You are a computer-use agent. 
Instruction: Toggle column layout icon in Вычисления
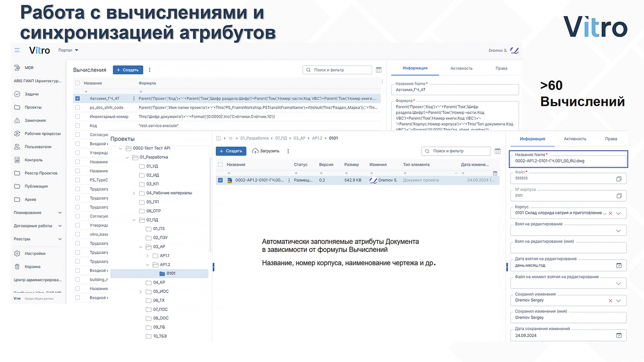pyautogui.click(x=379, y=70)
